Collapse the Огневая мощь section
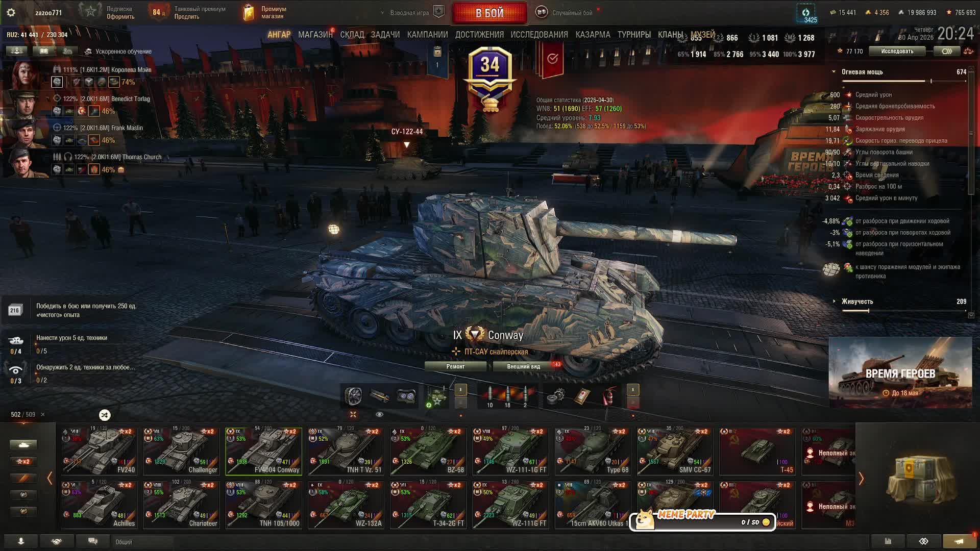The image size is (980, 551). pyautogui.click(x=834, y=72)
